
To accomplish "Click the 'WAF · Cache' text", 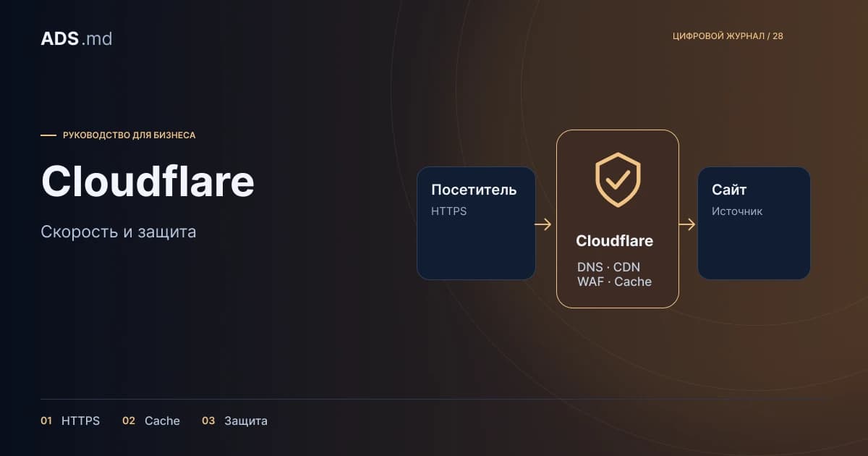I will [614, 282].
